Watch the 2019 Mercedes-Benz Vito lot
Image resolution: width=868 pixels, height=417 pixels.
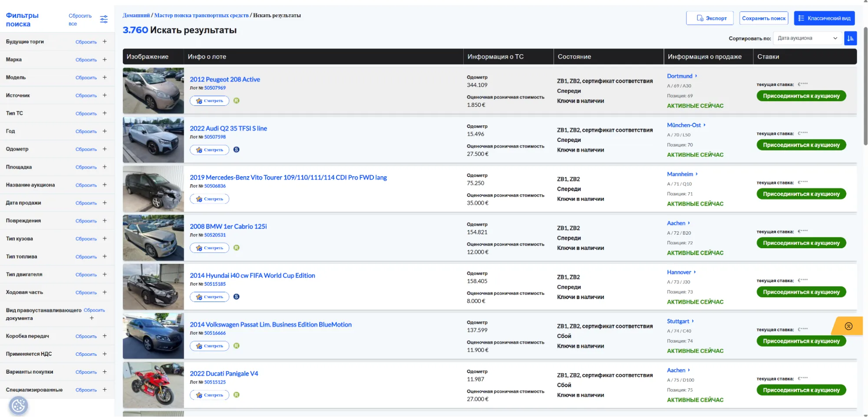(x=209, y=199)
